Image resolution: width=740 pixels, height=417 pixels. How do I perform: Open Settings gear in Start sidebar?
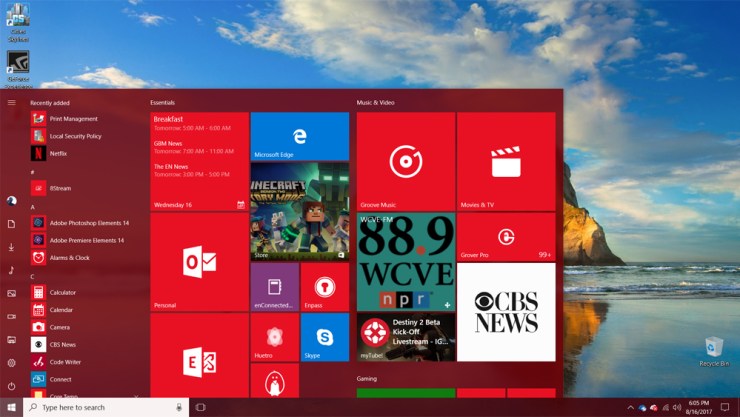pyautogui.click(x=11, y=363)
